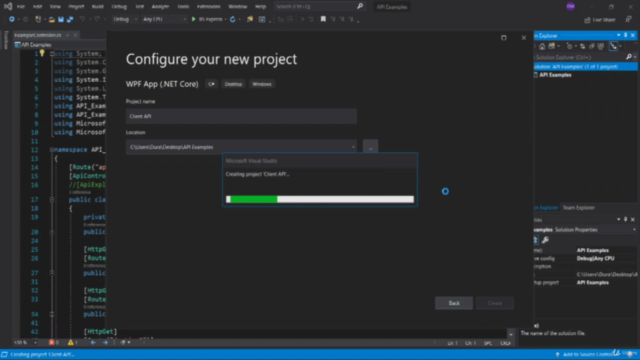
Task: Click the C# tag in dialog
Action: pos(211,84)
